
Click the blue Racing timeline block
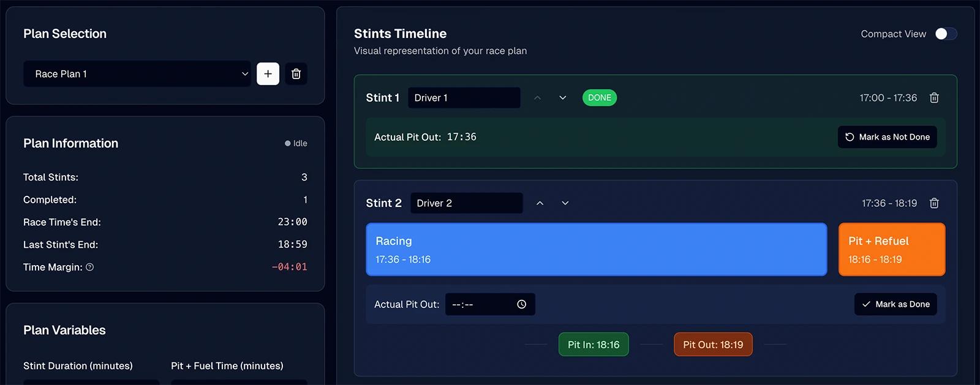pyautogui.click(x=596, y=250)
